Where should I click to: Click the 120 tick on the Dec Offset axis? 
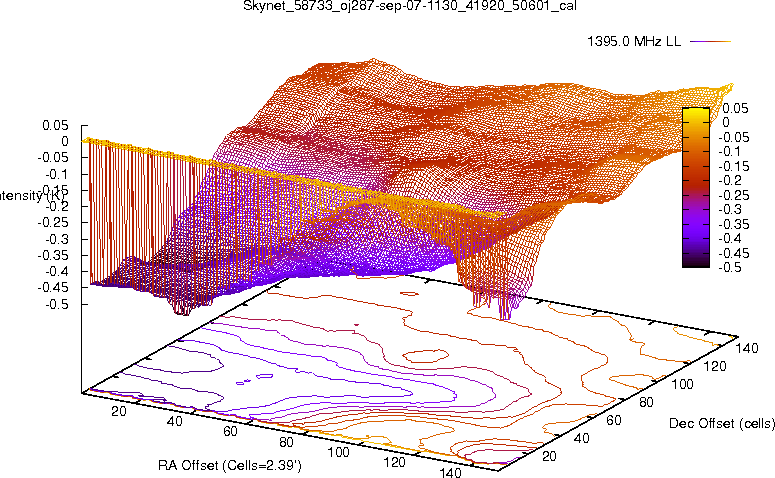pos(715,366)
